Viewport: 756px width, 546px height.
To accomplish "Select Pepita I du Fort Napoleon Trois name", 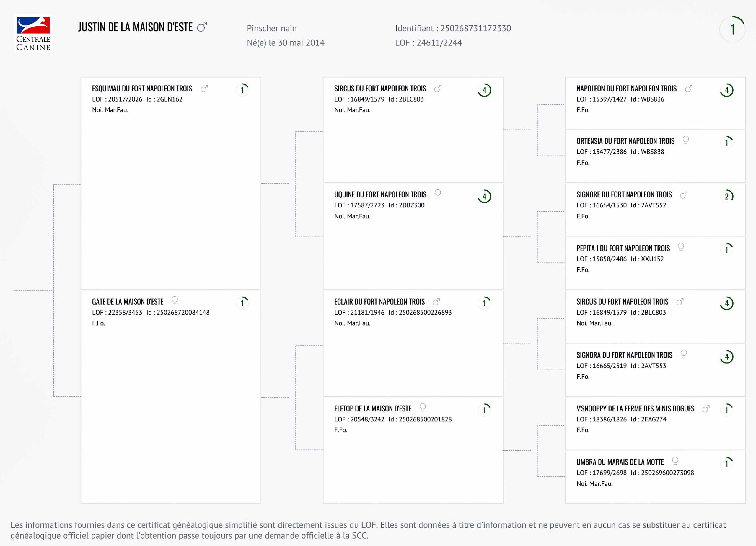I will 623,248.
